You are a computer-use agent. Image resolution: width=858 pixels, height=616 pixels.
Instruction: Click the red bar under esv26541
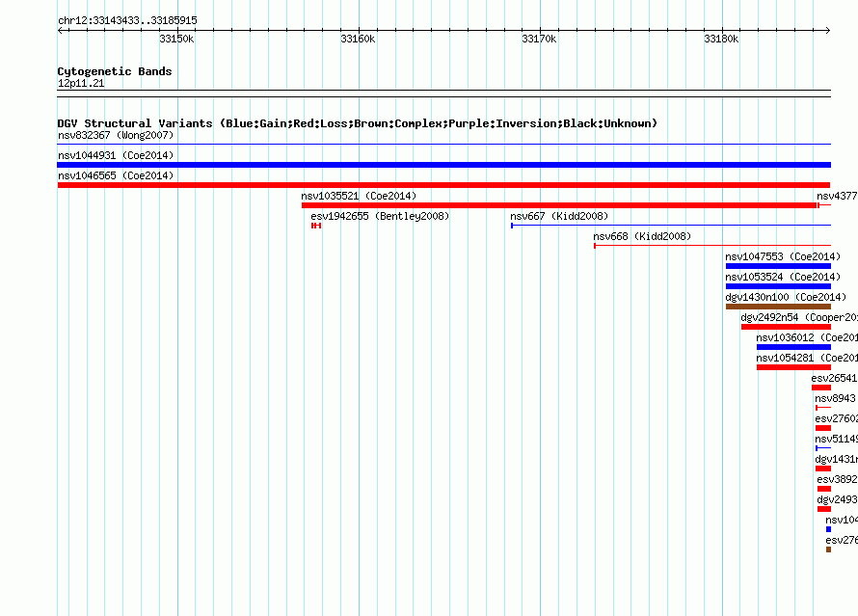820,388
